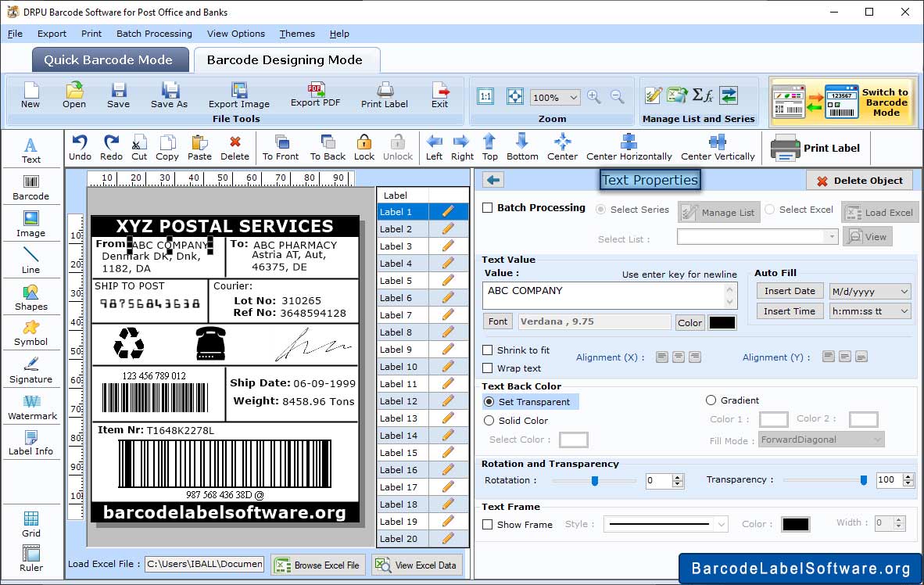
Task: Enable Batch Processing checkbox
Action: (x=487, y=207)
